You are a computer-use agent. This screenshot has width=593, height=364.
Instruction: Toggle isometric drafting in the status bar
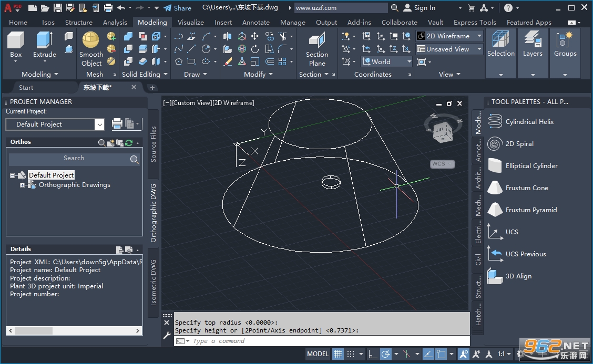pyautogui.click(x=406, y=354)
